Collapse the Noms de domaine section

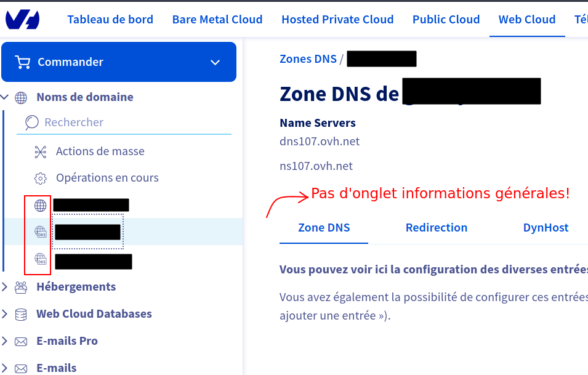click(4, 97)
